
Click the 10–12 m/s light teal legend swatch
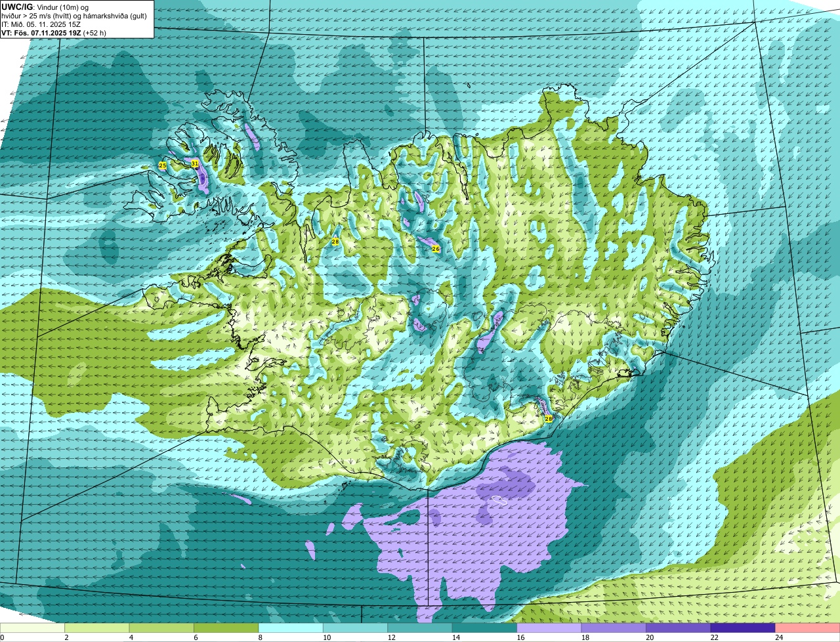tap(356, 628)
